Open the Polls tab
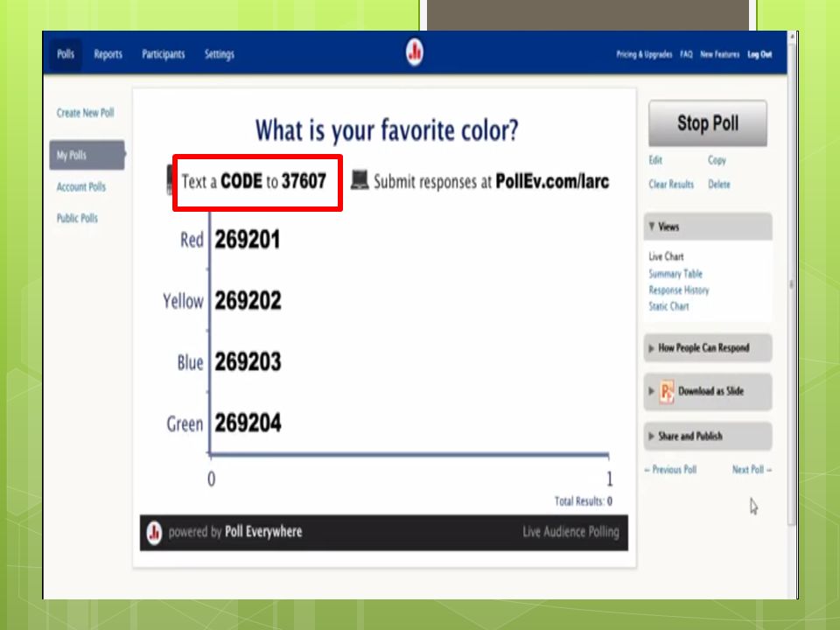Image resolution: width=840 pixels, height=630 pixels. tap(66, 54)
